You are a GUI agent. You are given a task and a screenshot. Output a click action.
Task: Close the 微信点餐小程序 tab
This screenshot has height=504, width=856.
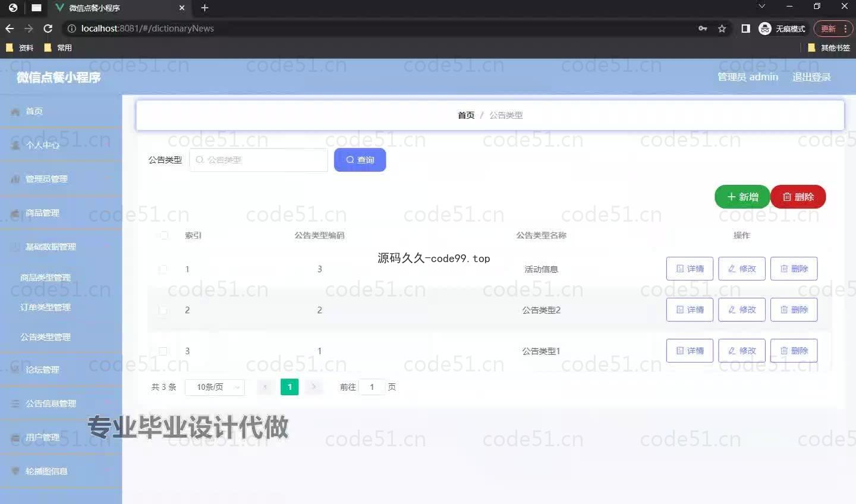(182, 8)
